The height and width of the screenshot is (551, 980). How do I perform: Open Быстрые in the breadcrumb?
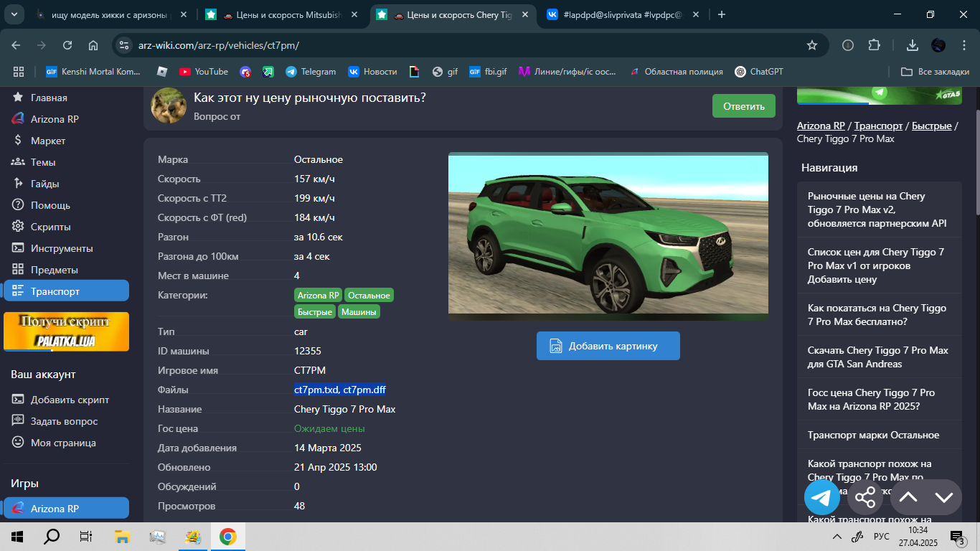(932, 126)
